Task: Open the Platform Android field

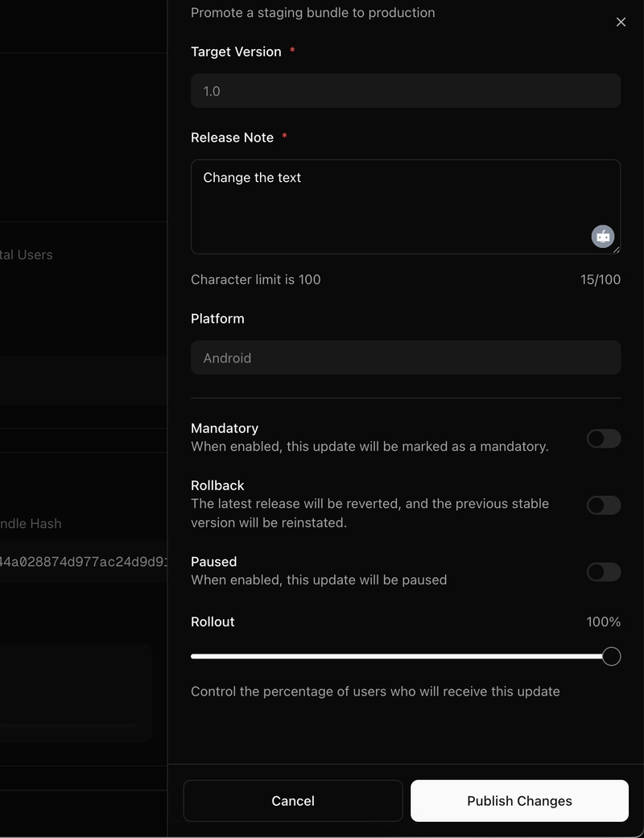Action: coord(405,357)
